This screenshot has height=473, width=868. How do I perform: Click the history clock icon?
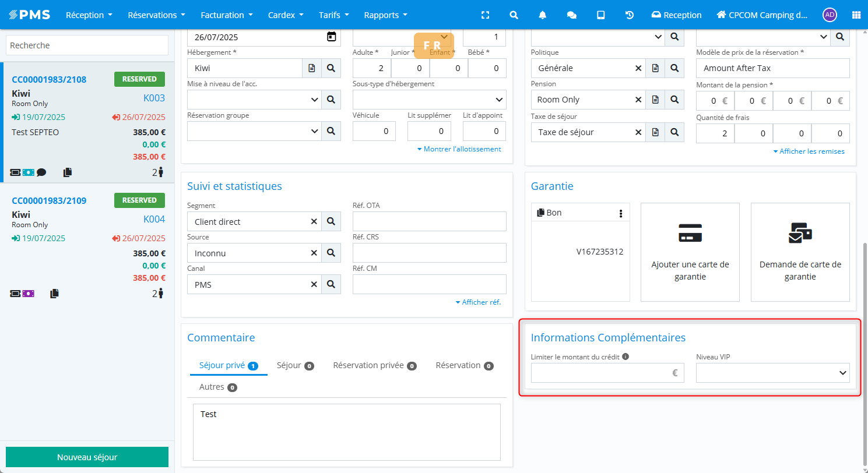pyautogui.click(x=630, y=15)
